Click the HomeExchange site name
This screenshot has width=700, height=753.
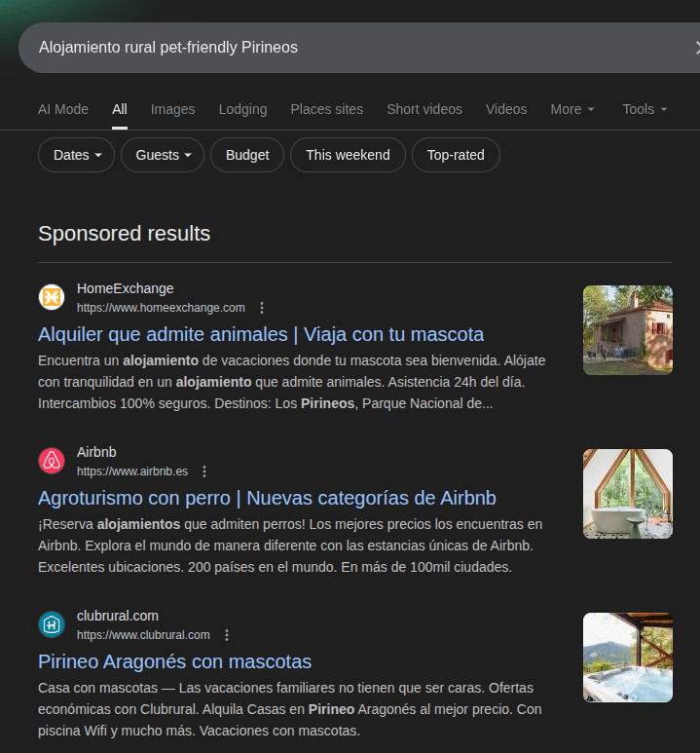[126, 288]
